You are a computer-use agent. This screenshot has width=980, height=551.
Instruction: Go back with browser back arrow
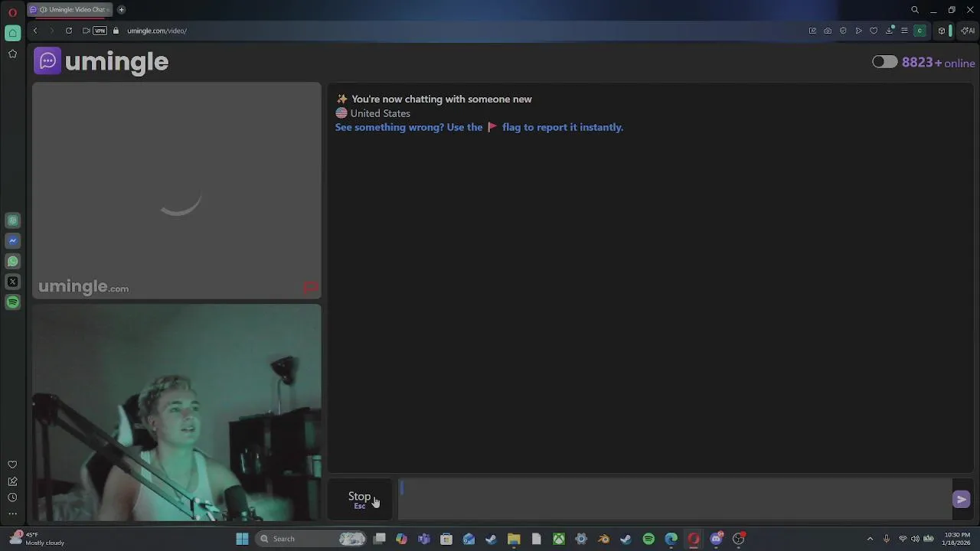tap(35, 31)
